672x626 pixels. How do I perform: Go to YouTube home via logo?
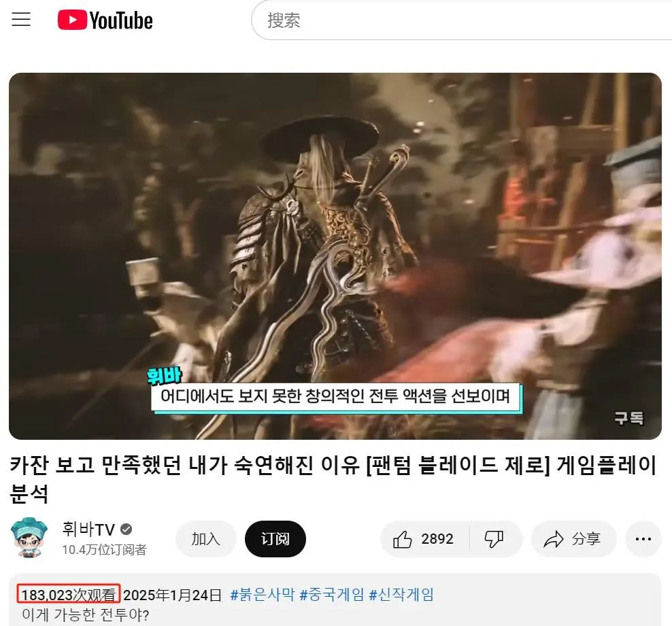tap(105, 20)
